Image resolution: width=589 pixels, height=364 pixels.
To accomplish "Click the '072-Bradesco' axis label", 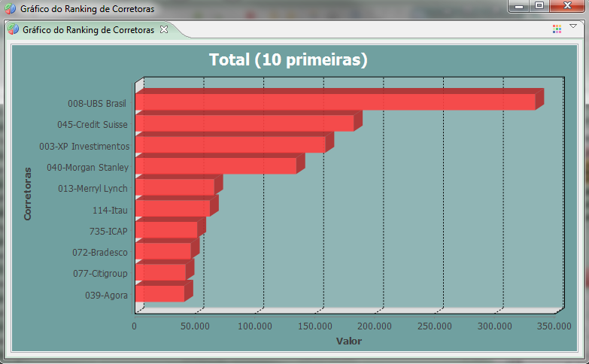I will [x=100, y=252].
